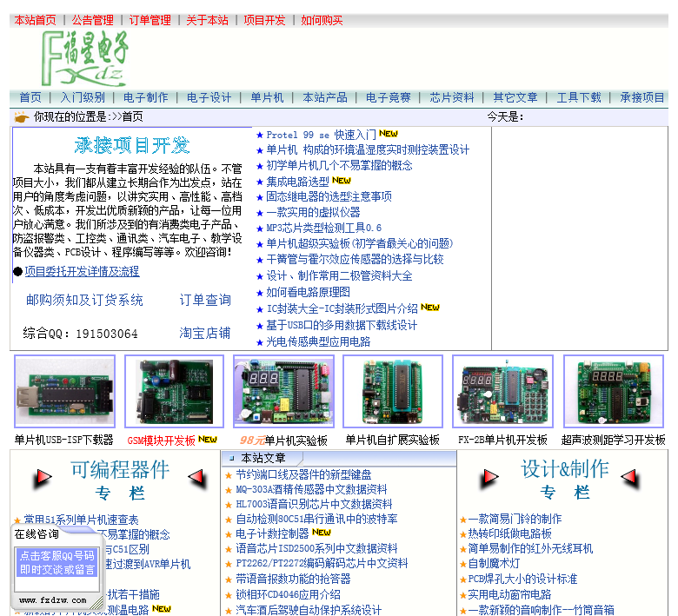Click the red arrow right of 设计&制作
678x616 pixels.
pos(630,478)
